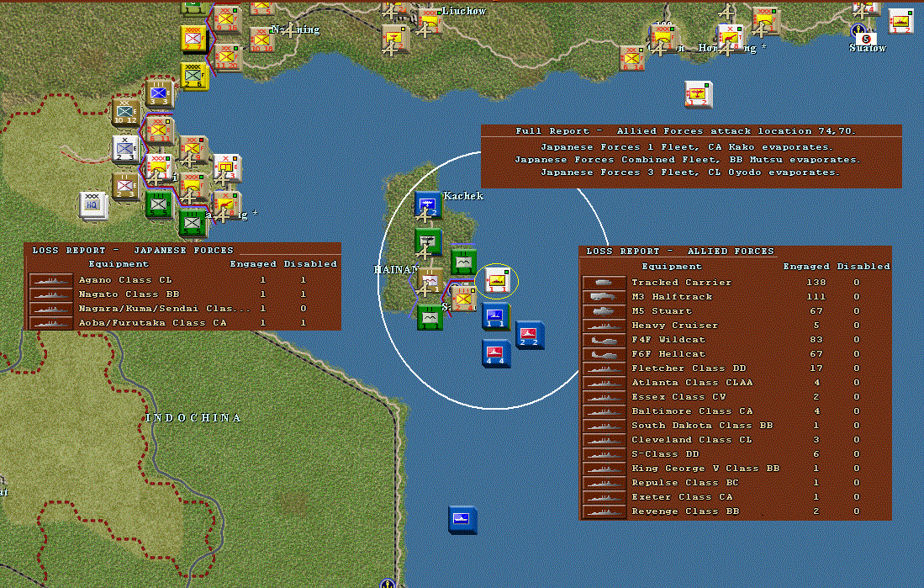Click the Full Report title line
This screenshot has height=588, width=924.
click(x=685, y=131)
